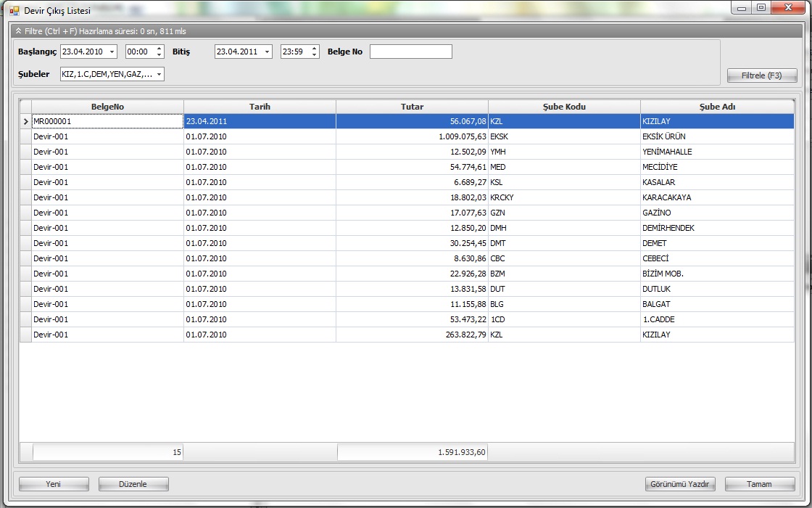Open the Başlangıç date dropdown
Image resolution: width=812 pixels, height=508 pixels.
(112, 52)
